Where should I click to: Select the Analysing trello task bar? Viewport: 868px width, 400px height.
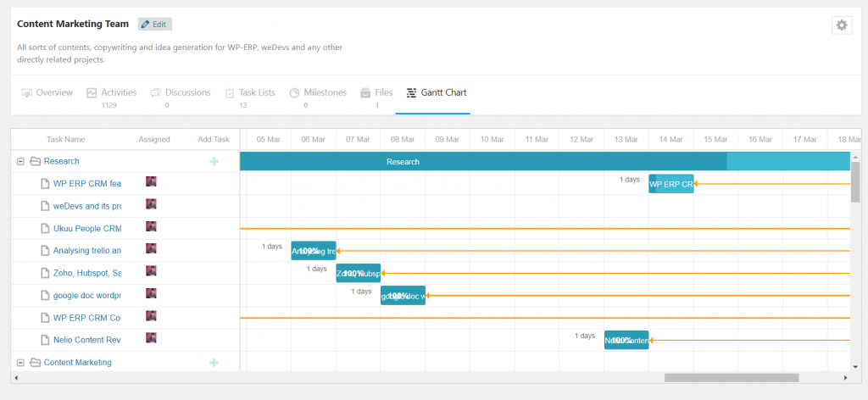click(x=314, y=250)
